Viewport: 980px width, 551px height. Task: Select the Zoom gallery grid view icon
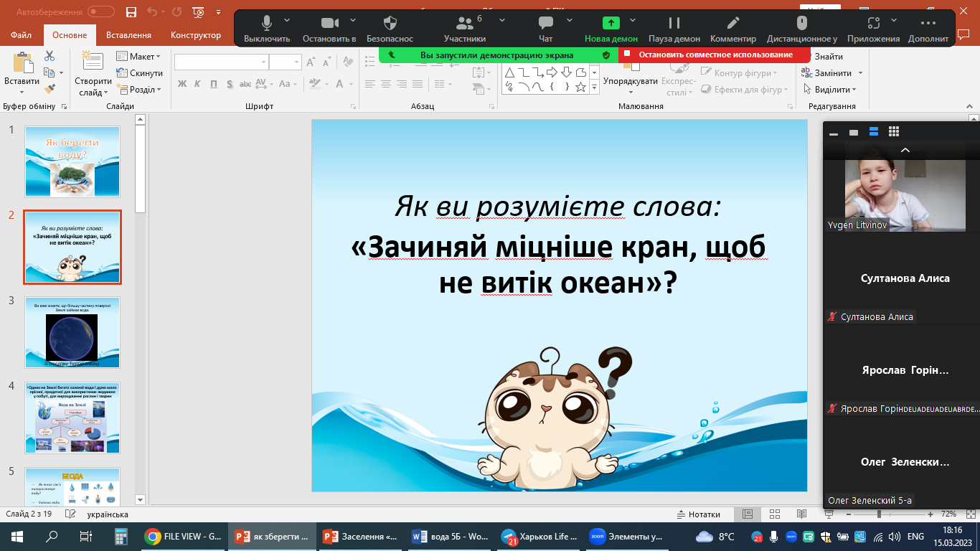(893, 132)
